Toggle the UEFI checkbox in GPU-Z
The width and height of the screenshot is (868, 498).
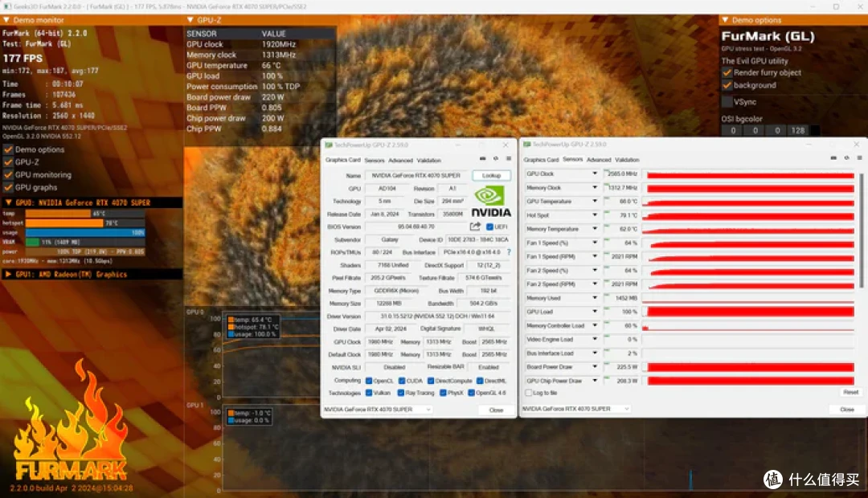(489, 227)
